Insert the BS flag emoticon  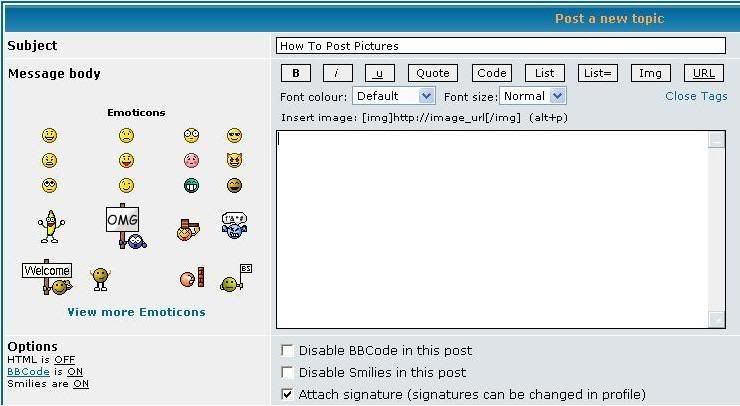[x=236, y=278]
